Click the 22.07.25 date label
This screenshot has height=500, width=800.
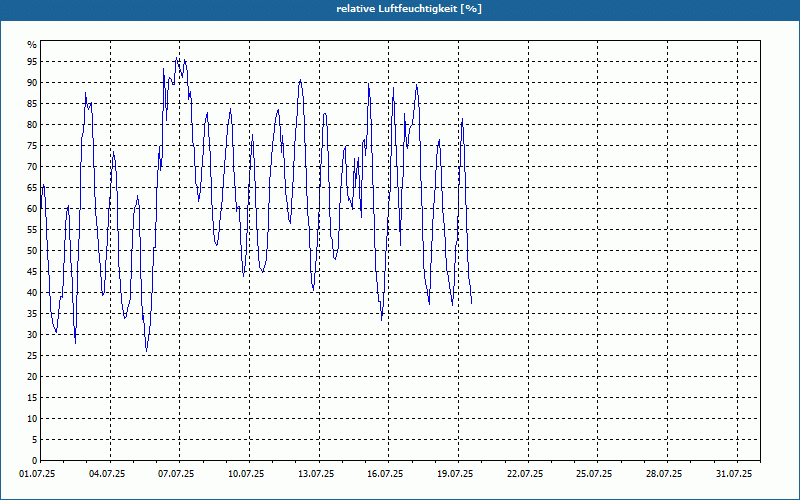click(x=525, y=474)
